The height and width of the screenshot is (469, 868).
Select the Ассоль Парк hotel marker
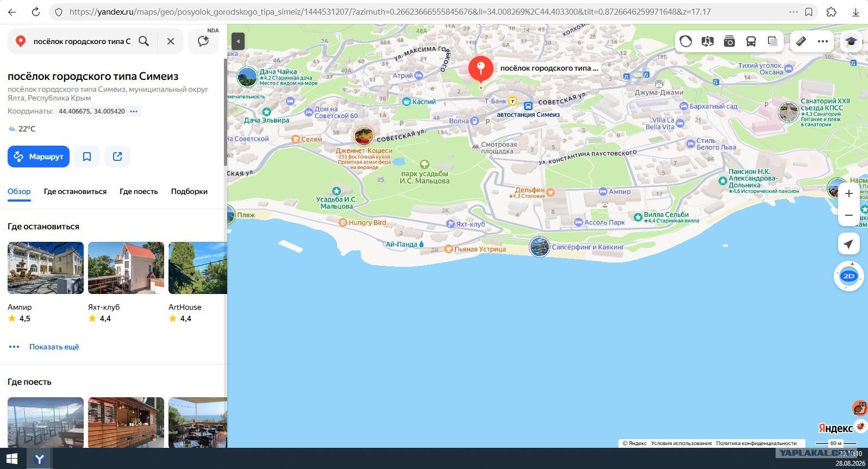(579, 222)
